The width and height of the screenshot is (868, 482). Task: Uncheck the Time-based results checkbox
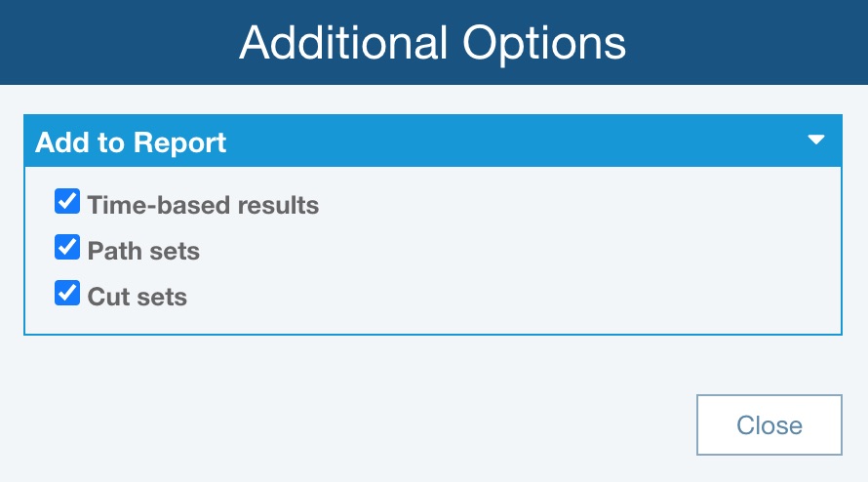click(x=67, y=204)
